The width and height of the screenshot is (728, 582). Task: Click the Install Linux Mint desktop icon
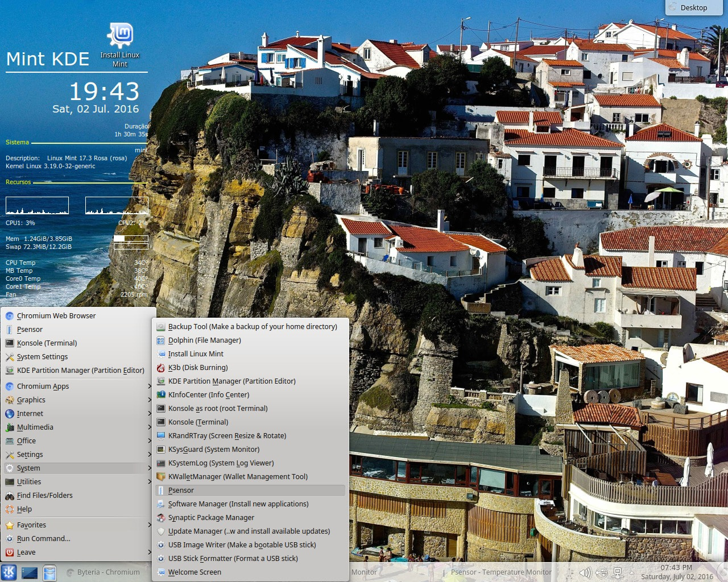coord(120,35)
